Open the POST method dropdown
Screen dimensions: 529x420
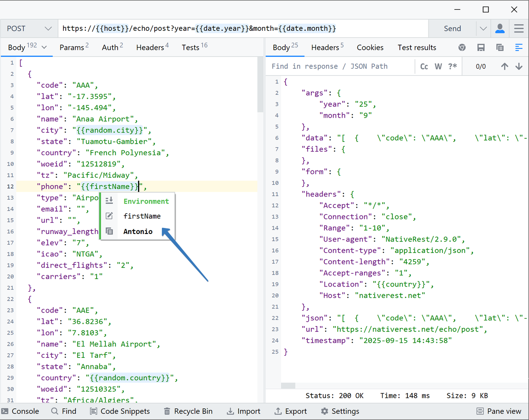coord(29,29)
